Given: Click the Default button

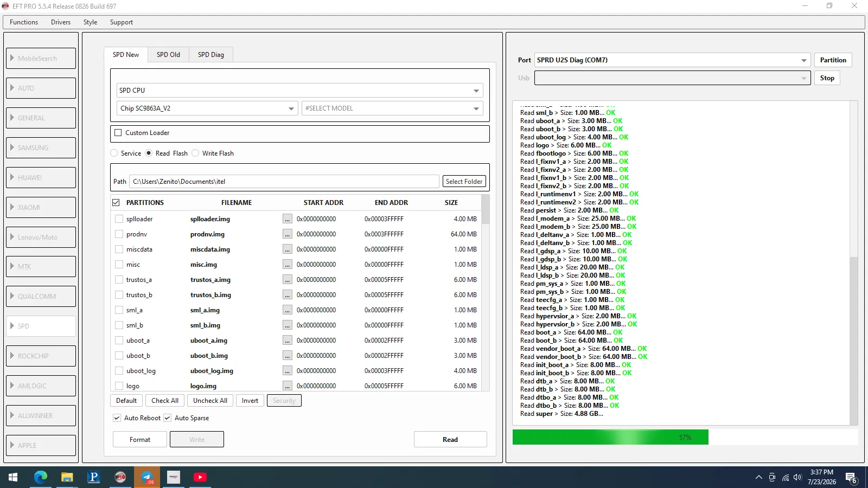Looking at the screenshot, I should tap(126, 401).
